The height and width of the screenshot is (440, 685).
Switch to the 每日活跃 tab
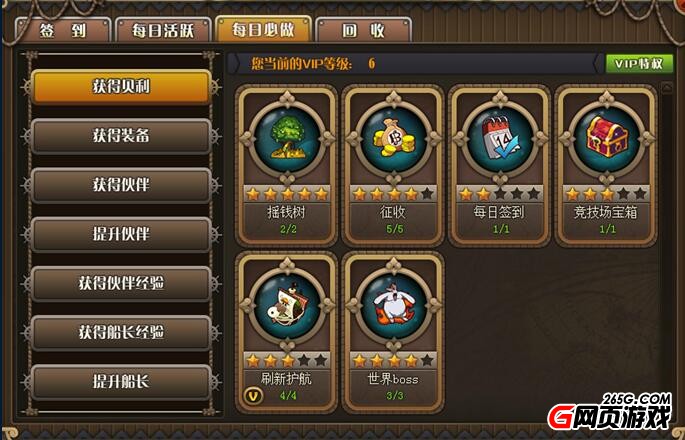click(x=163, y=31)
